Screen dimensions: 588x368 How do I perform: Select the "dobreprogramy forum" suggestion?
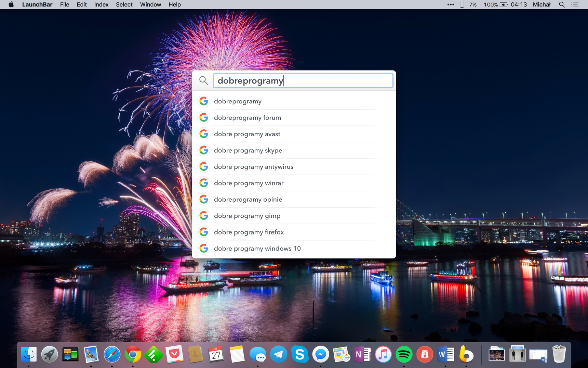click(294, 118)
